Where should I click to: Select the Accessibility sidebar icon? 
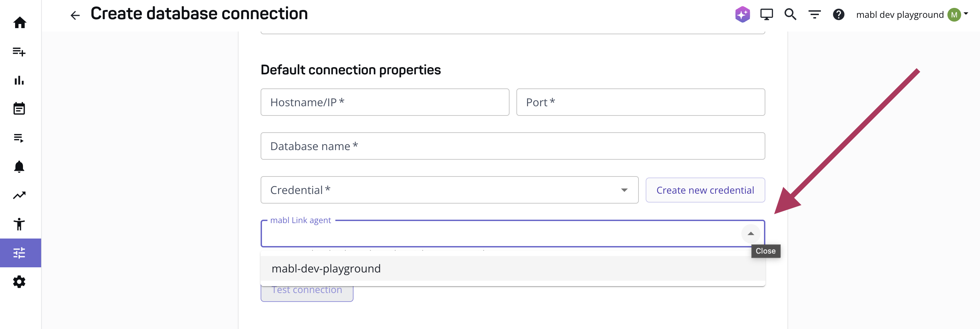[20, 224]
